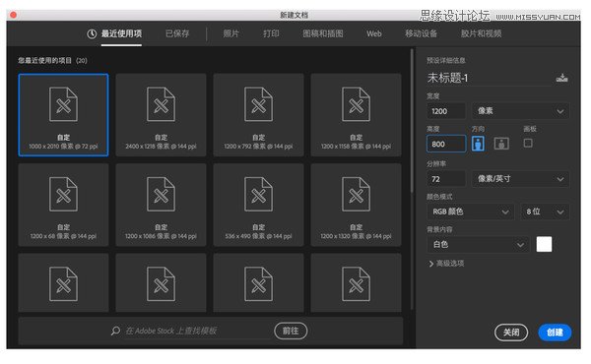591x364 pixels.
Task: Select landscape orientation icon
Action: pyautogui.click(x=501, y=144)
